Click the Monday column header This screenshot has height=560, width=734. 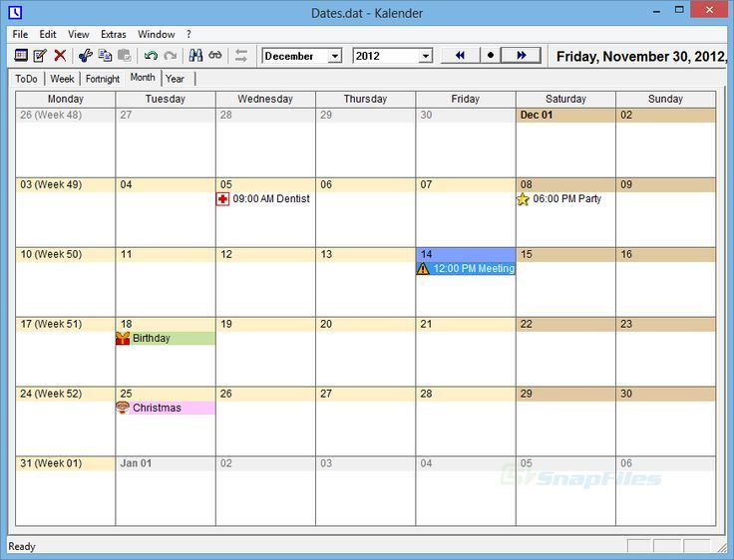tap(66, 99)
